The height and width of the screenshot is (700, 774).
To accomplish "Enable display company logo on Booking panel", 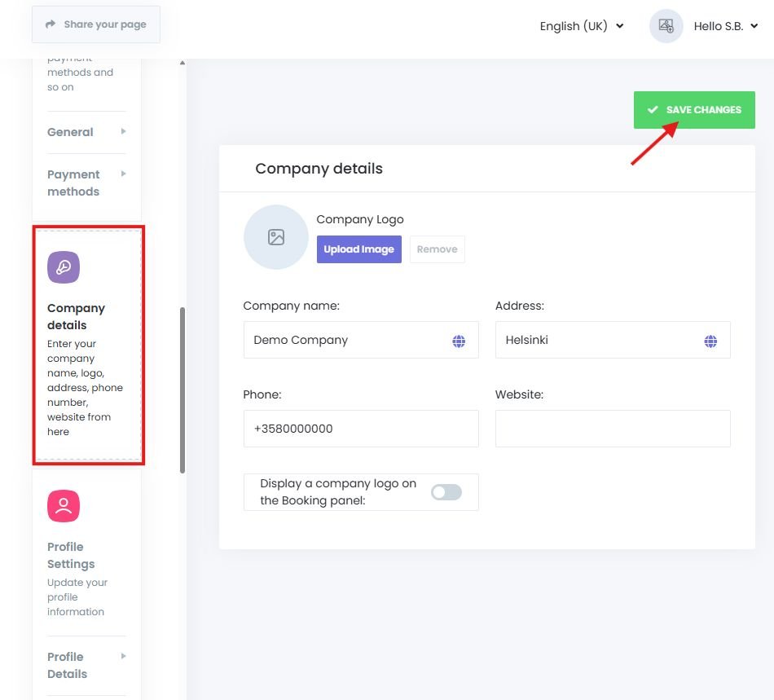I will (x=446, y=492).
